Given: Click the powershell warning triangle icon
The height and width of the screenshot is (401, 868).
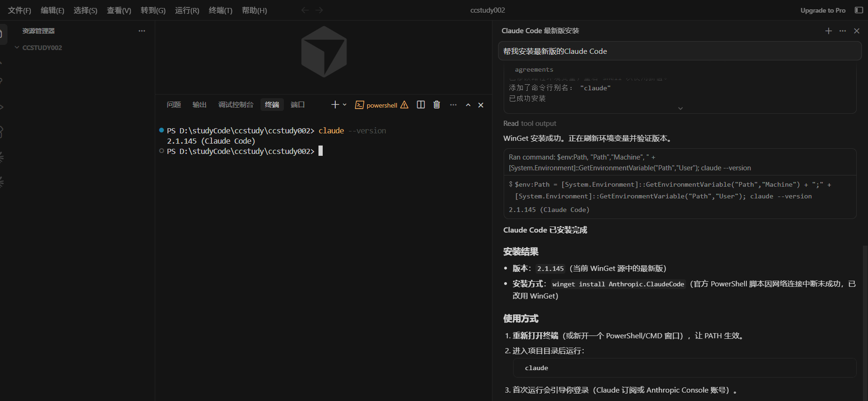Looking at the screenshot, I should click(405, 105).
